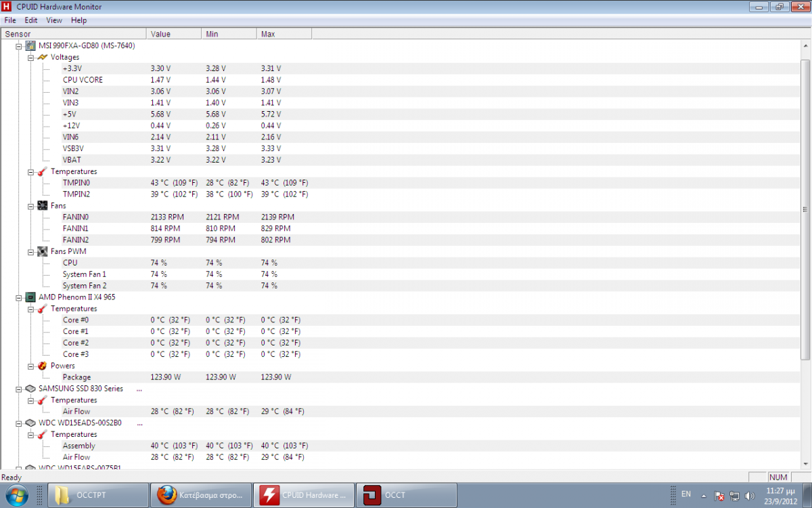Click the Max column header
This screenshot has width=812, height=508.
[x=285, y=34]
